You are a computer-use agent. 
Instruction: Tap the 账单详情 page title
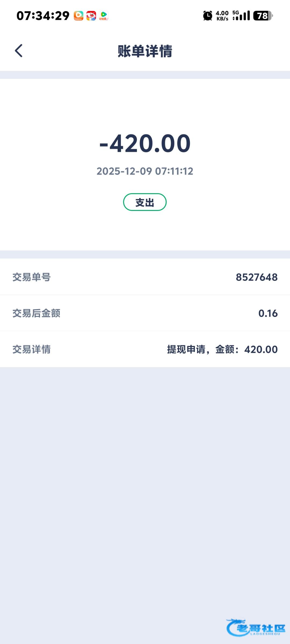(x=145, y=51)
